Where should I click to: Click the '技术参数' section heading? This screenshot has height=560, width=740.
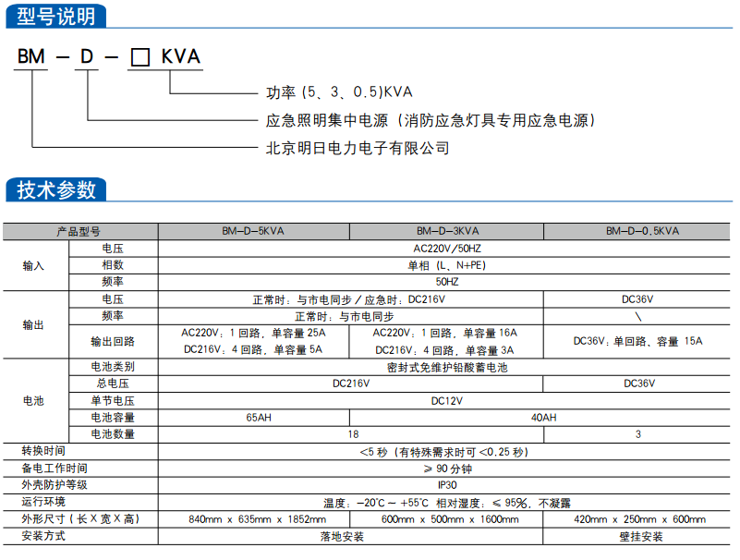(x=56, y=189)
